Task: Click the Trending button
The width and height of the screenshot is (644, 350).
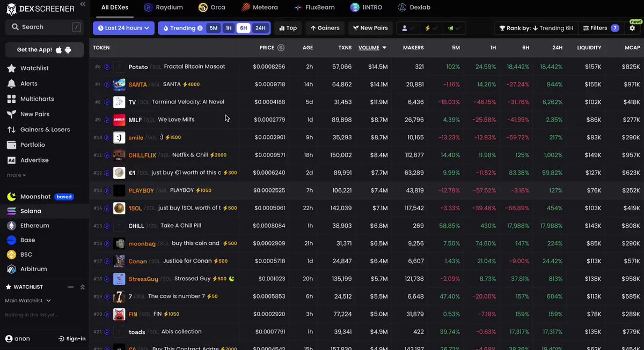Action: (x=181, y=28)
